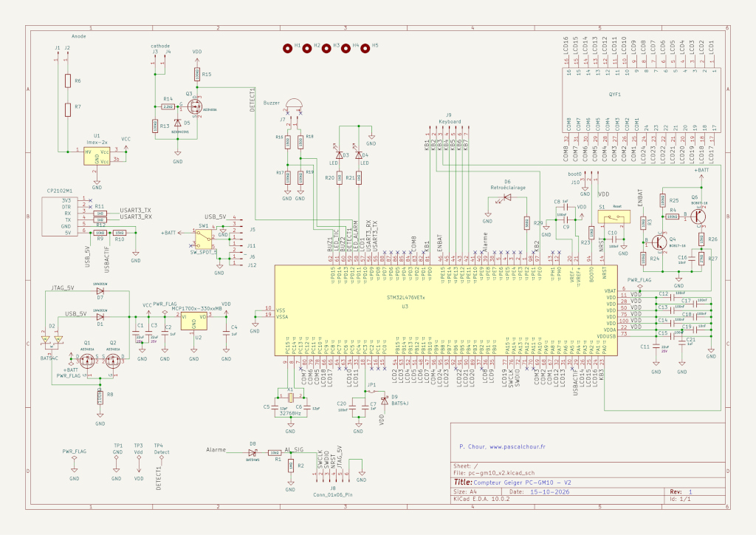The image size is (756, 535).
Task: Click the X1 32768Hz crystal symbol
Action: point(290,398)
